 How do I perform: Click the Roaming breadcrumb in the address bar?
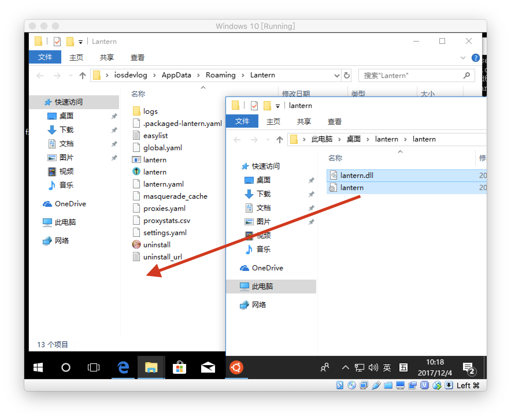[221, 75]
